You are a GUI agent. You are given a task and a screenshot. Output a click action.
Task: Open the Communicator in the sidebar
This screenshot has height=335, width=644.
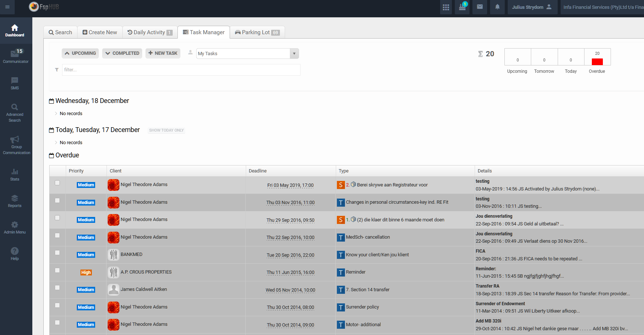click(16, 56)
